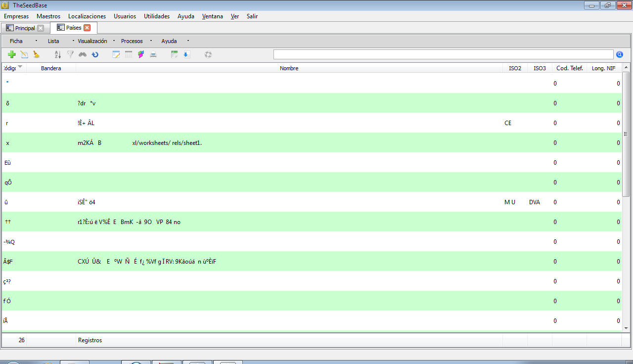The width and height of the screenshot is (633, 364).
Task: Click the form with pencil toolbar icon
Action: (116, 54)
